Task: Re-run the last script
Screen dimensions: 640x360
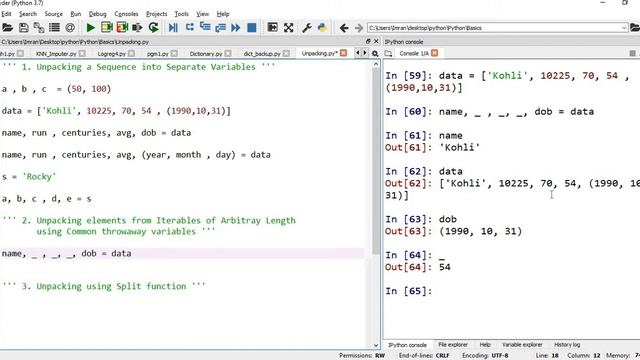Action: point(153,28)
